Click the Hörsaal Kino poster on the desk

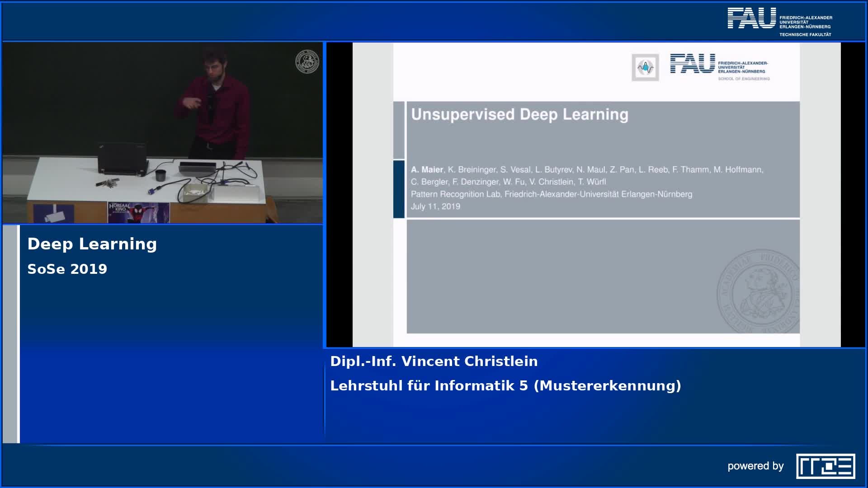138,212
